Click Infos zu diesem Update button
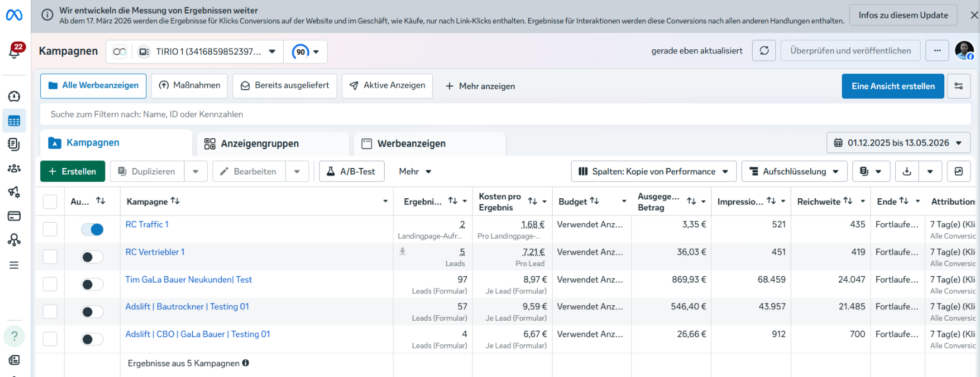Viewport: 980px width, 377px height. coord(903,15)
